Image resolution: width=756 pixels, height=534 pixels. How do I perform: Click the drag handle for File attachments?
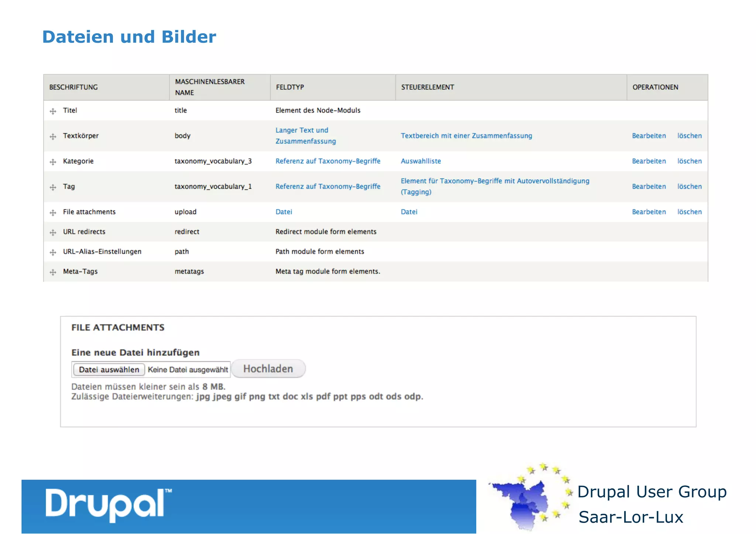53,213
